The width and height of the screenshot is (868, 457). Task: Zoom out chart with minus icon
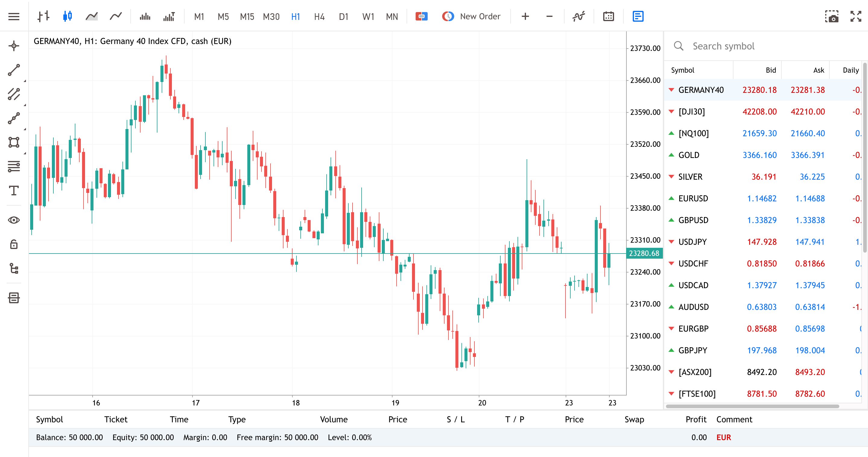(x=549, y=16)
